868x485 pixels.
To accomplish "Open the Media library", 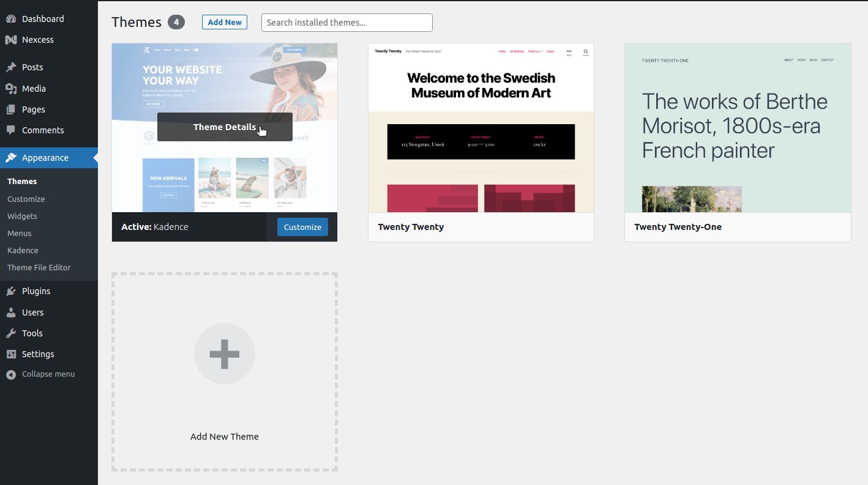I will pyautogui.click(x=35, y=88).
